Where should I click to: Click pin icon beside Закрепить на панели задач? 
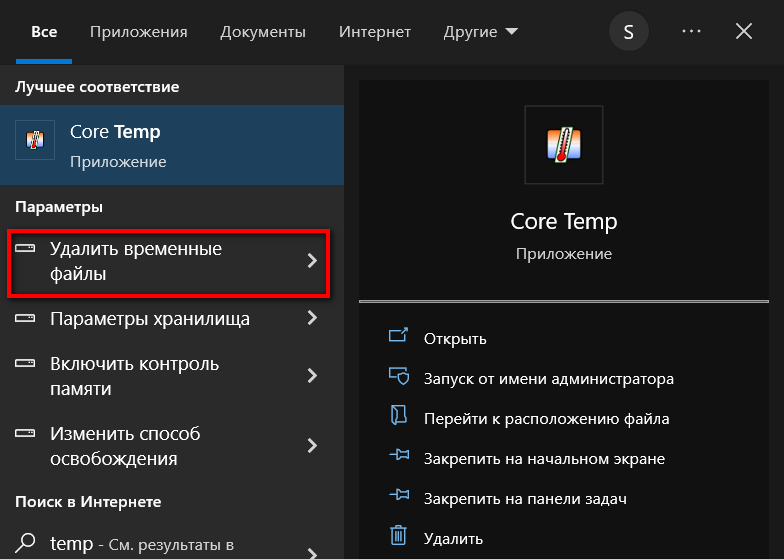click(399, 494)
